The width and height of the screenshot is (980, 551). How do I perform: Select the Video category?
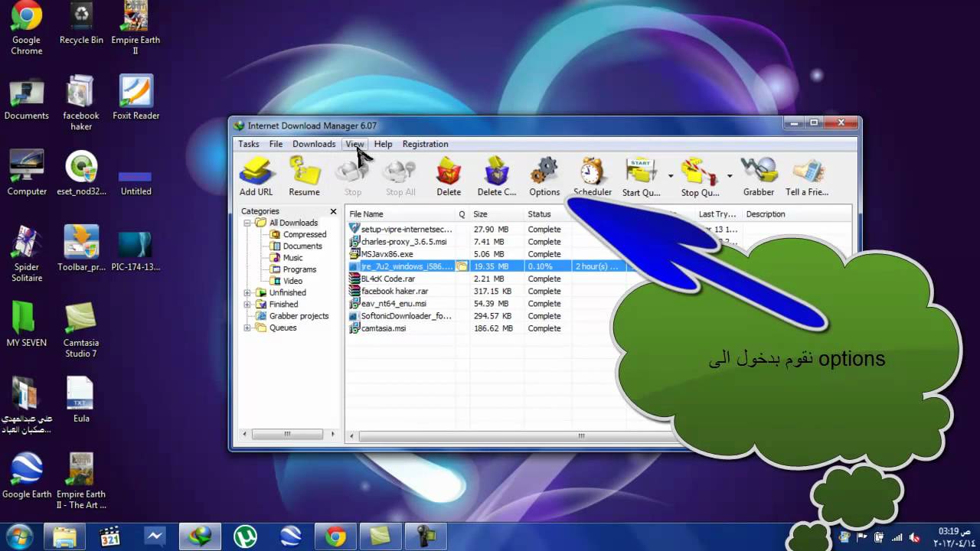click(x=286, y=281)
